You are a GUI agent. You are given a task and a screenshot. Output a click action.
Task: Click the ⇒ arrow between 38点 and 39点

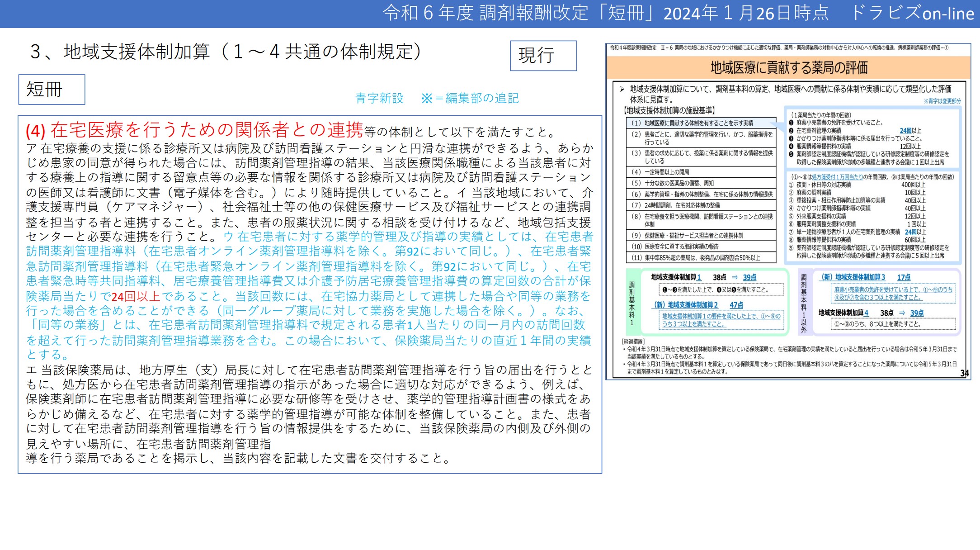(734, 277)
